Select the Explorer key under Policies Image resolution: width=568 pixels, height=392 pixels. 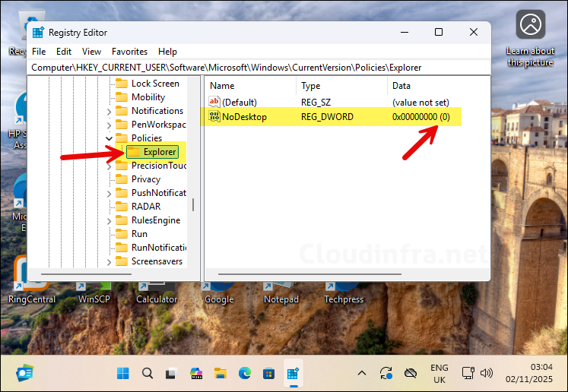tap(160, 152)
